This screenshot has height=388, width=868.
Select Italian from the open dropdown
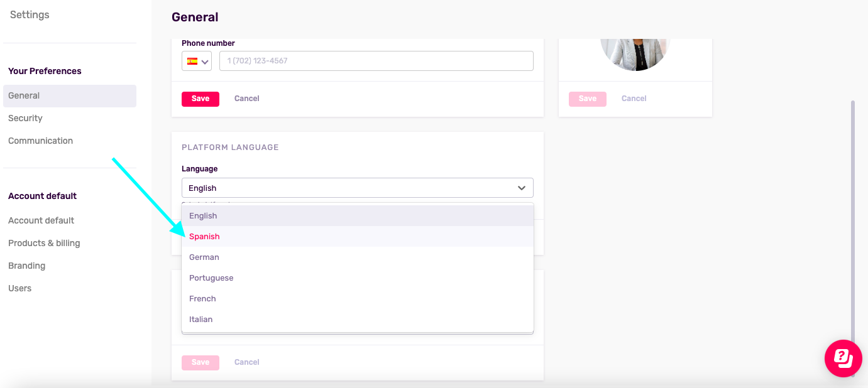click(x=201, y=319)
